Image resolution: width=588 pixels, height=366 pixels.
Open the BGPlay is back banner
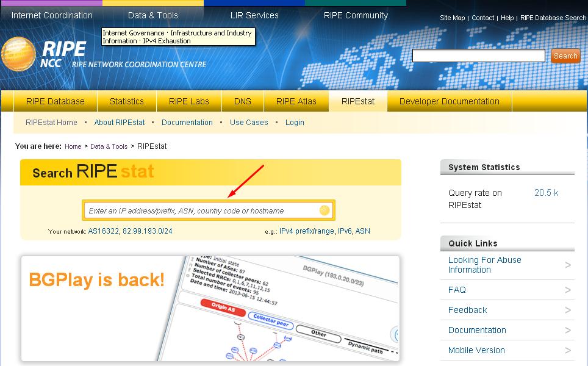pos(210,308)
